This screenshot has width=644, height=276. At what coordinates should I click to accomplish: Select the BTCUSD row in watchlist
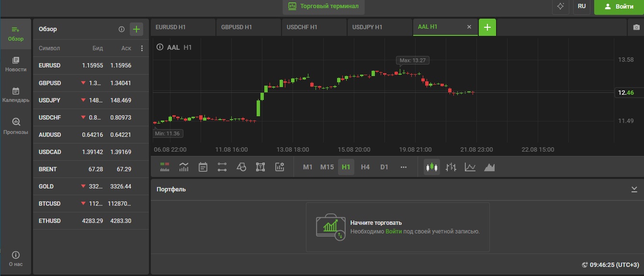coord(90,203)
